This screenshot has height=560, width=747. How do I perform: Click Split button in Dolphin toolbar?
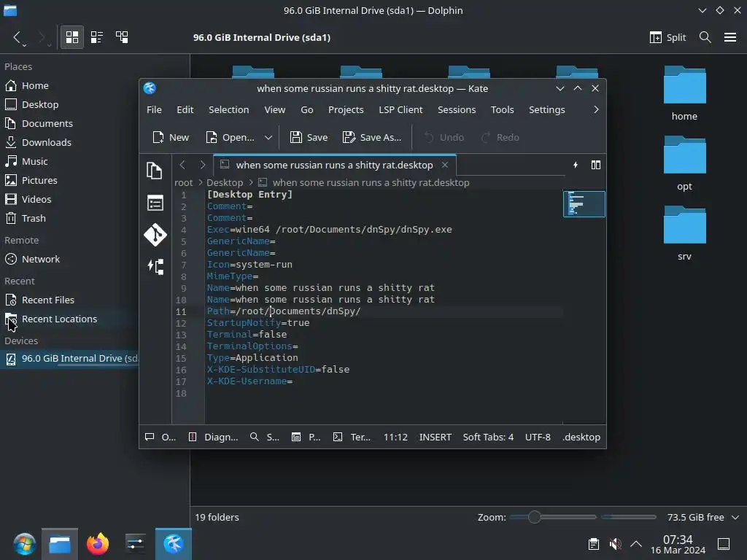[667, 37]
